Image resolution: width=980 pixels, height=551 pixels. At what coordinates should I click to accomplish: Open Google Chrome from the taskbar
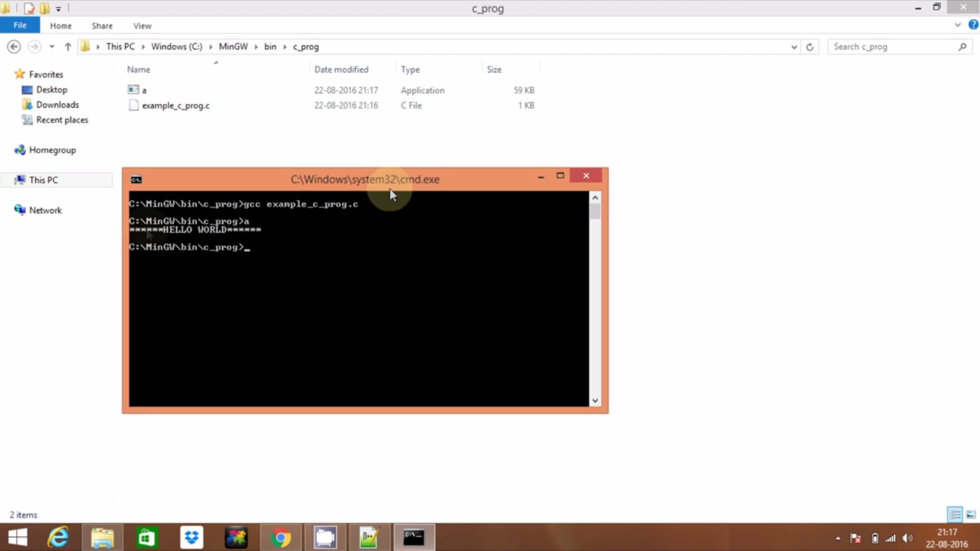click(x=281, y=537)
